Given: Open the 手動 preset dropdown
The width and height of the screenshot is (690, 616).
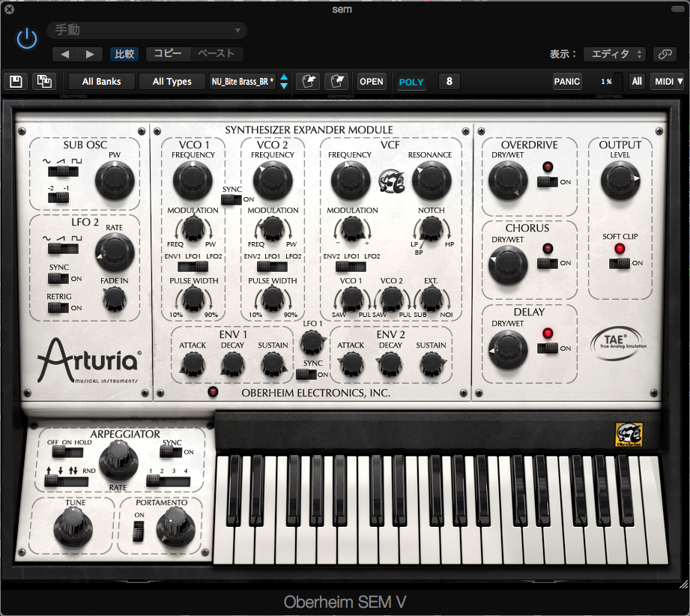Looking at the screenshot, I should (147, 30).
